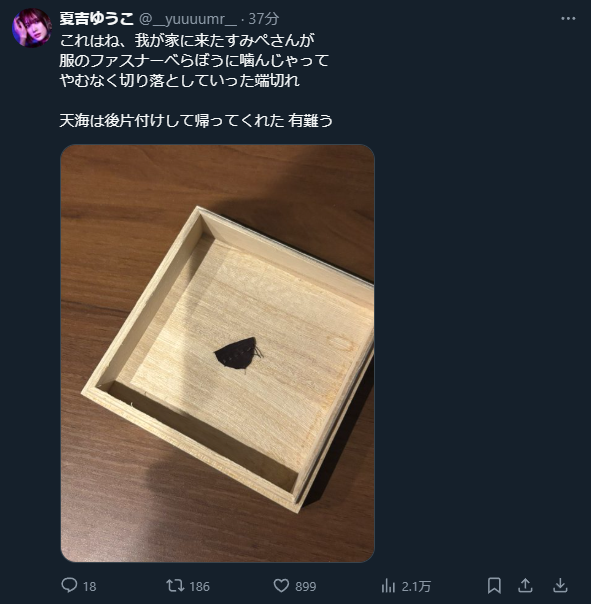Share the post via the upload-arrow icon
This screenshot has height=604, width=591.
(x=525, y=586)
